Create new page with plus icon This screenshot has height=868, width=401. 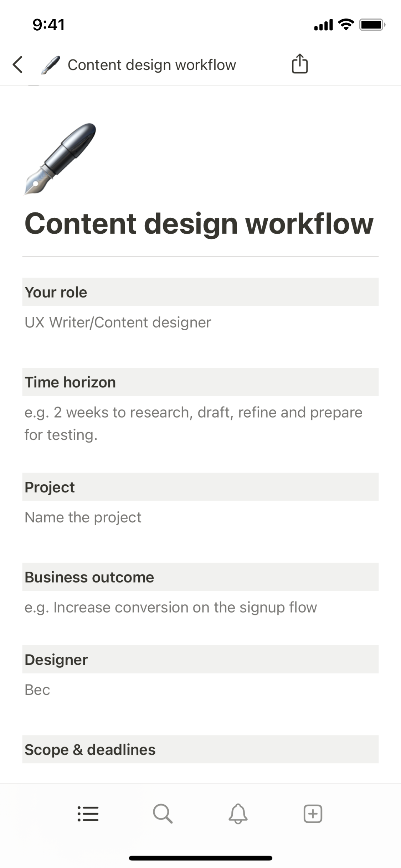click(x=313, y=814)
